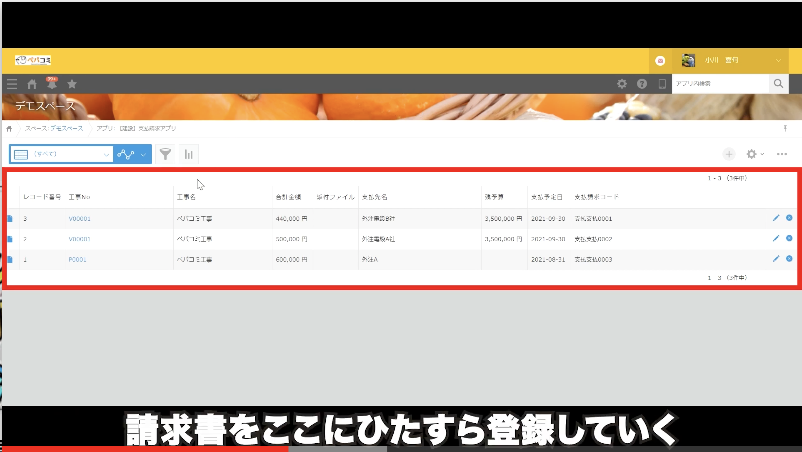802x452 pixels.
Task: Edit record 3 with pencil icon
Action: 776,217
